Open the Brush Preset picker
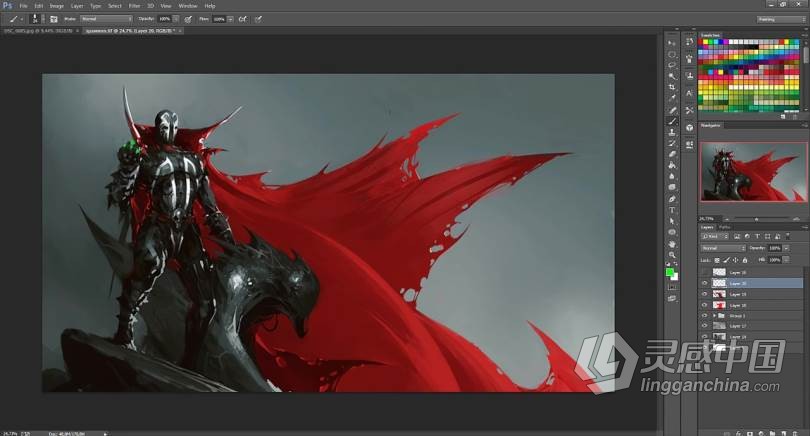The height and width of the screenshot is (436, 810). click(37, 19)
